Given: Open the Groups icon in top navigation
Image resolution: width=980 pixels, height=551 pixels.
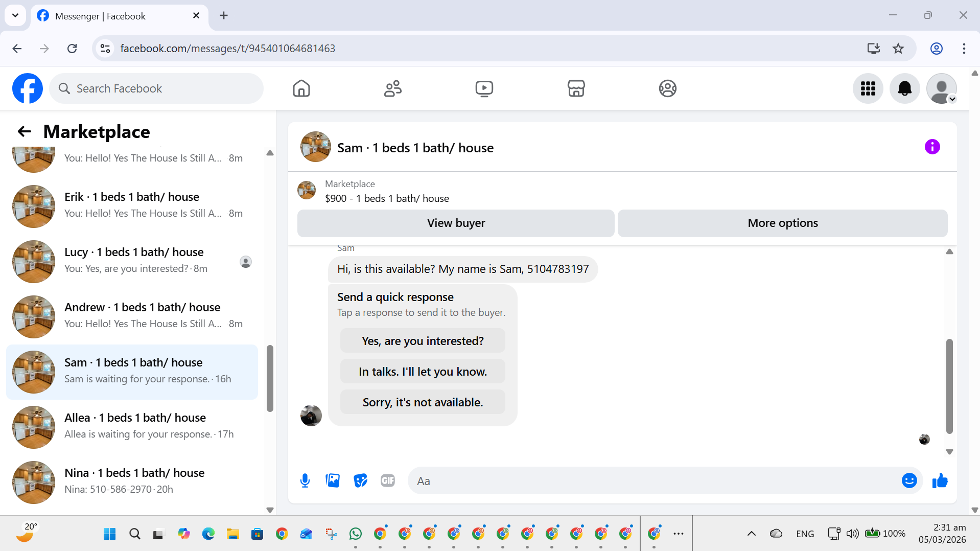Looking at the screenshot, I should coord(667,88).
